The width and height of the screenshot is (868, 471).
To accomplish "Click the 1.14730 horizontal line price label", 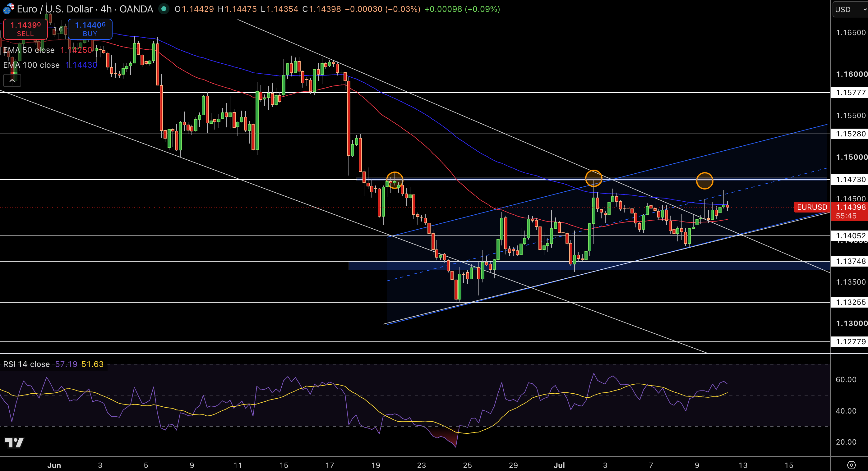I will coord(849,180).
